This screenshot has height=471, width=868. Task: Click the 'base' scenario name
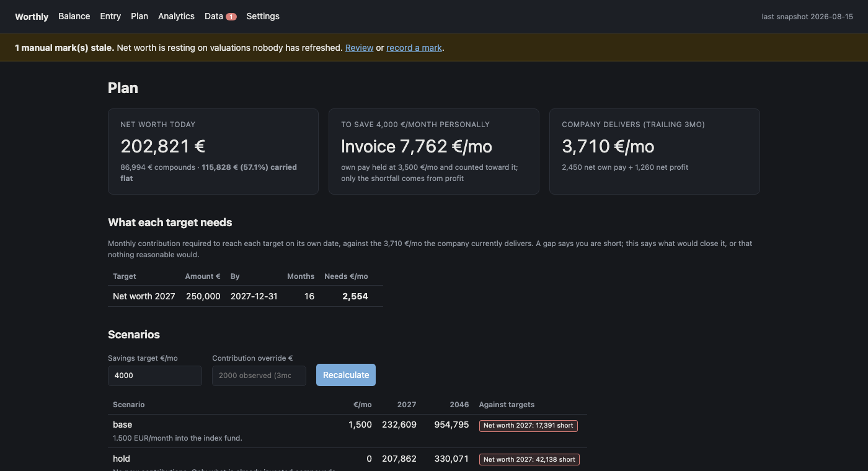pyautogui.click(x=123, y=425)
